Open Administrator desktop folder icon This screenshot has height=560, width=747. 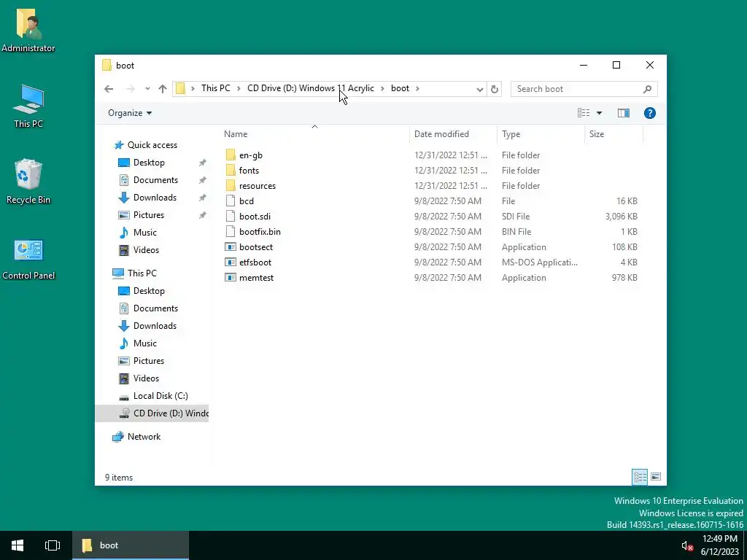click(x=28, y=29)
